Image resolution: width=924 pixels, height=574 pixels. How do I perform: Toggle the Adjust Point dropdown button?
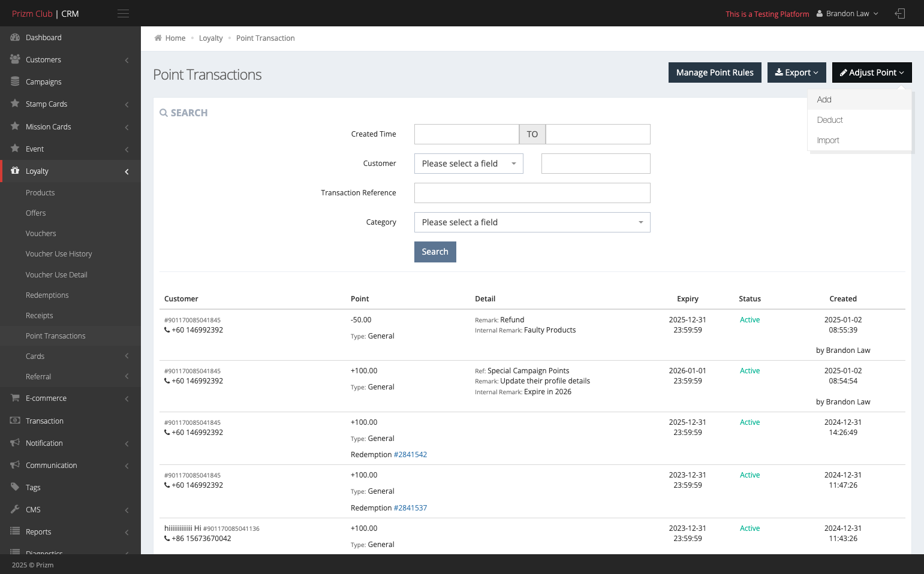point(872,72)
